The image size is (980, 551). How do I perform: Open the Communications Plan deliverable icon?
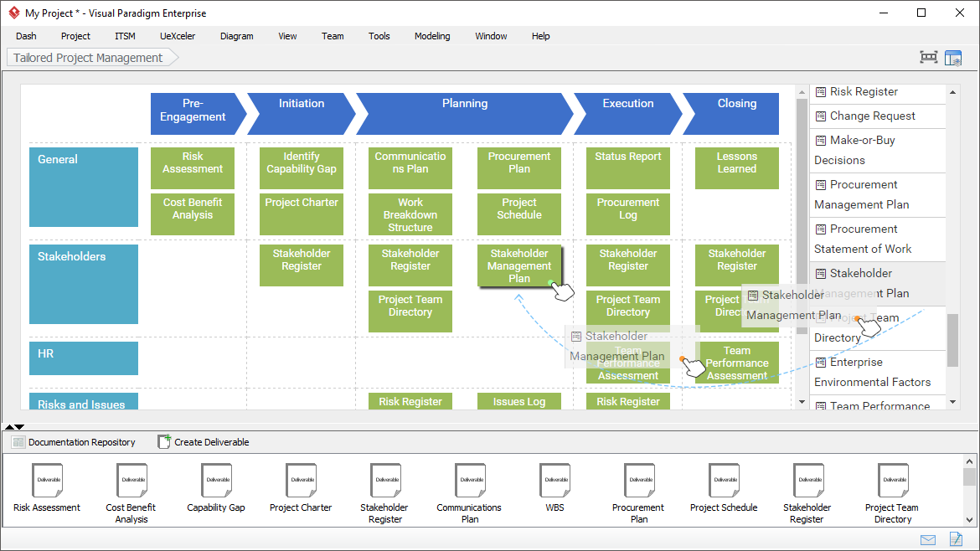(x=470, y=480)
